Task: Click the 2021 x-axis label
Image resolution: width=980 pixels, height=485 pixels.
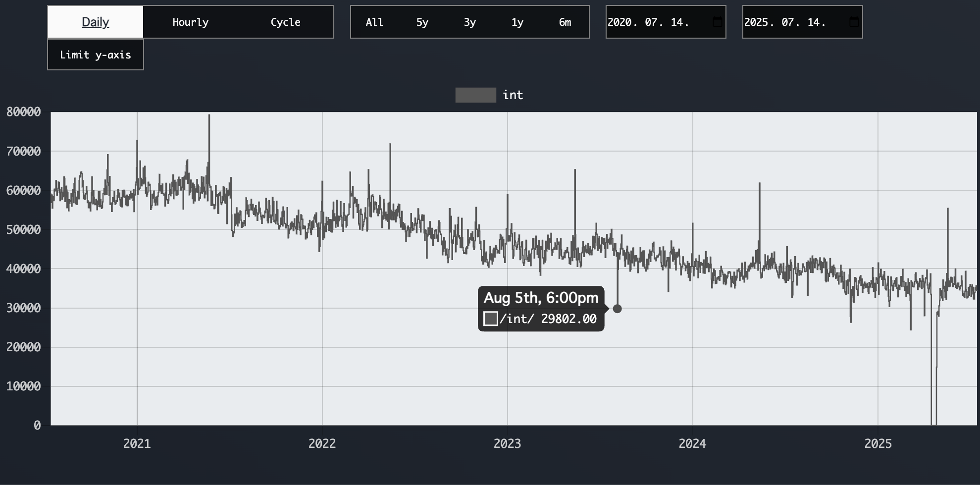Action: (137, 443)
